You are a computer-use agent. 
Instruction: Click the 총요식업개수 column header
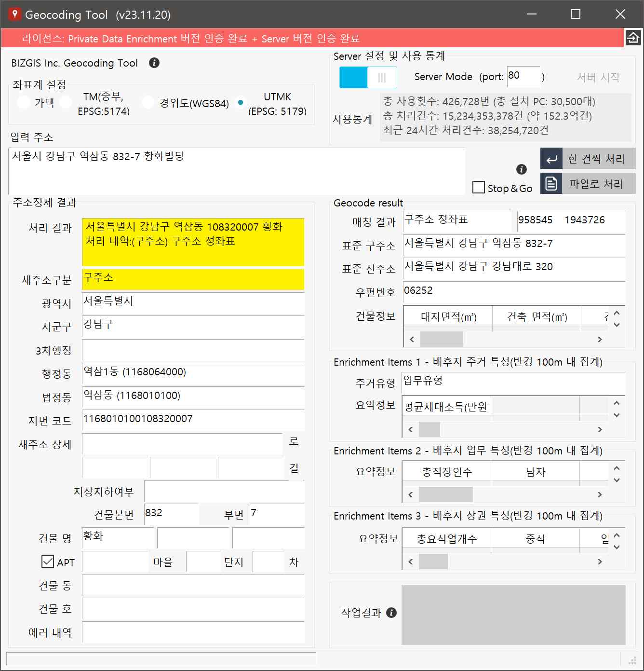tap(447, 539)
